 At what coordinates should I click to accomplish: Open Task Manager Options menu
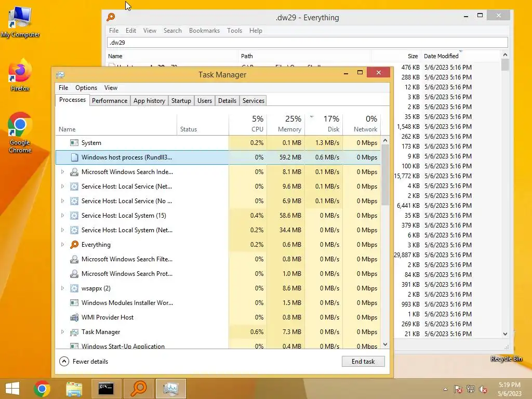point(86,88)
